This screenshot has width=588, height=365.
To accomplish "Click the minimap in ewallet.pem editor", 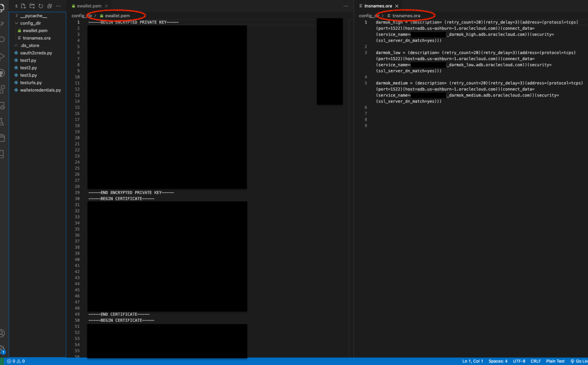I will point(330,61).
